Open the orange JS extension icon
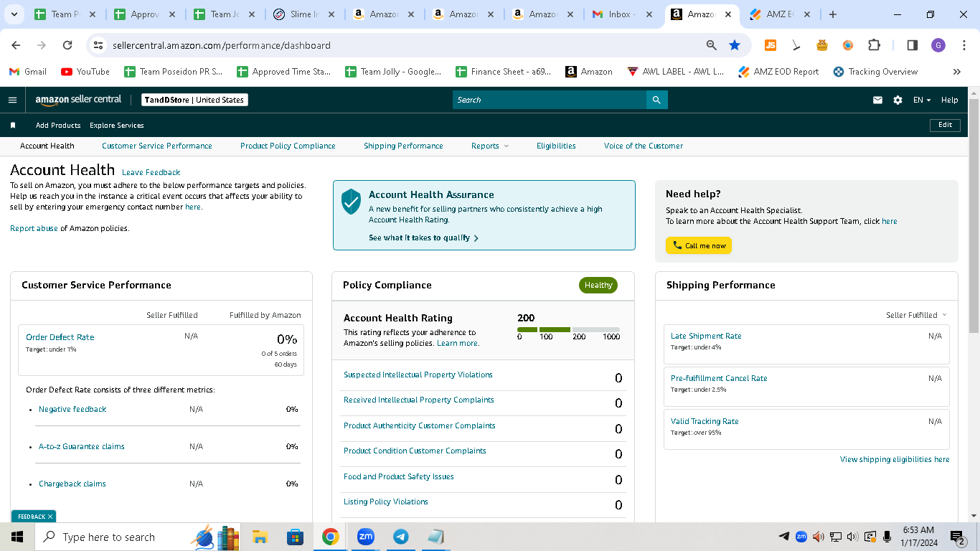 point(771,45)
